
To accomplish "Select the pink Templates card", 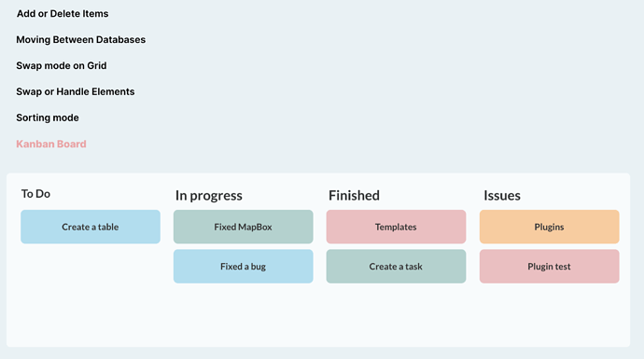I will (x=396, y=227).
